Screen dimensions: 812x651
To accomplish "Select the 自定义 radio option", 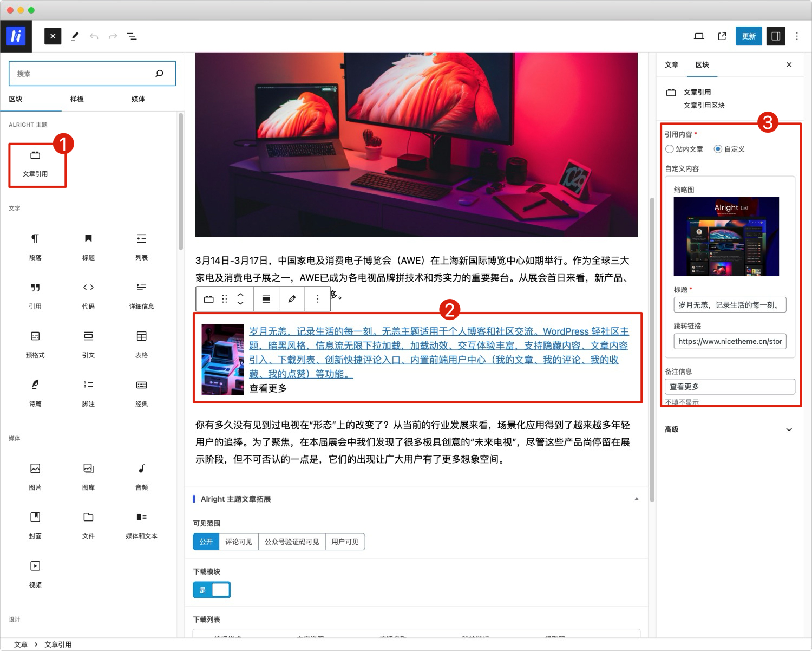I will point(718,149).
